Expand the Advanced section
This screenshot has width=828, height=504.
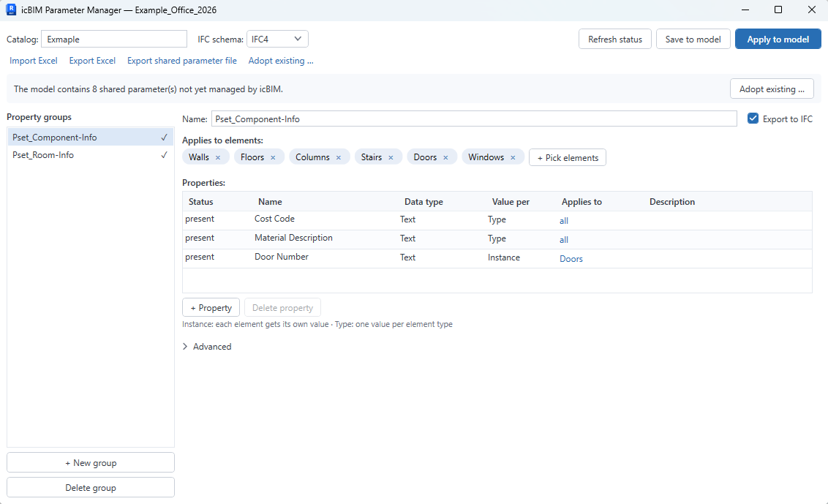tap(207, 347)
